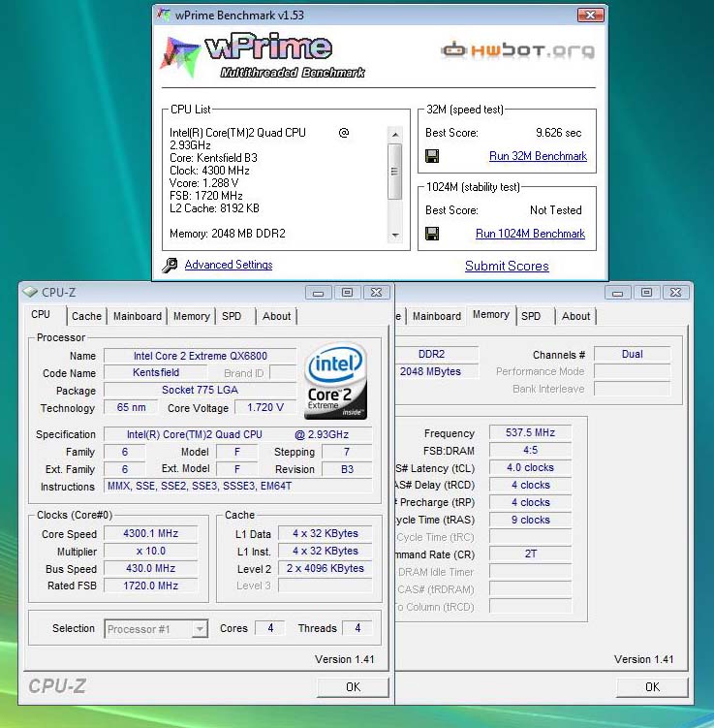Minimize the right CPU-Z memory window
Image resolution: width=714 pixels, height=728 pixels.
coord(617,293)
